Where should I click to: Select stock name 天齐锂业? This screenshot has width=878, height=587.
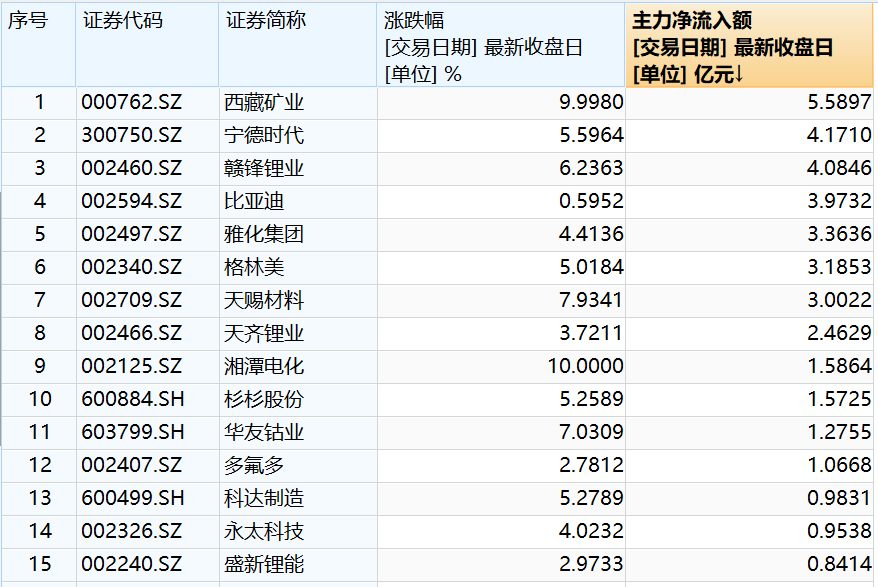point(264,334)
